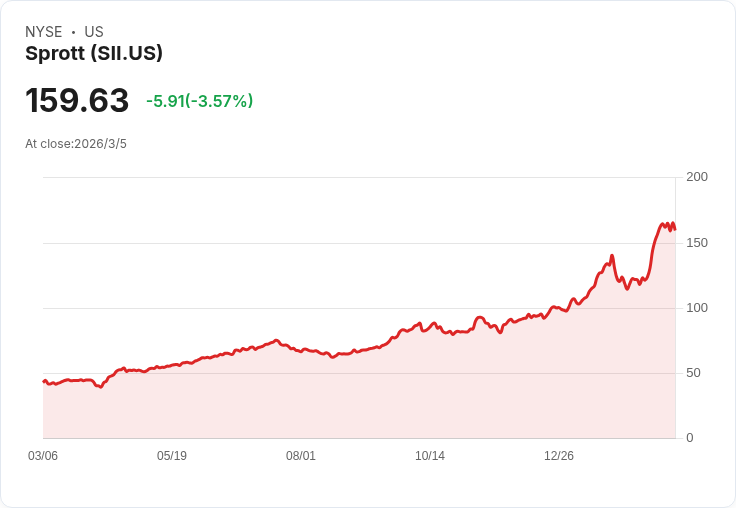736x508 pixels.
Task: Click the 0 y-axis label
Action: pos(690,438)
